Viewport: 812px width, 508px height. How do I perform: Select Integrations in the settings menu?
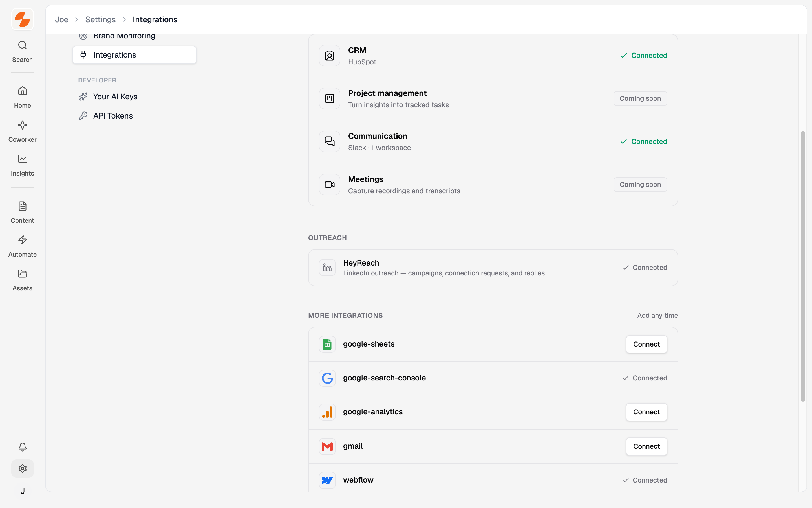coord(134,55)
